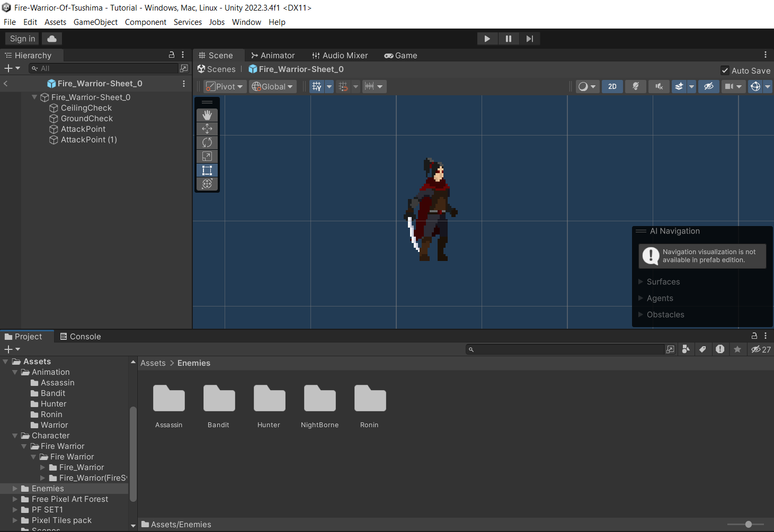Open snap increment settings icon

(370, 86)
